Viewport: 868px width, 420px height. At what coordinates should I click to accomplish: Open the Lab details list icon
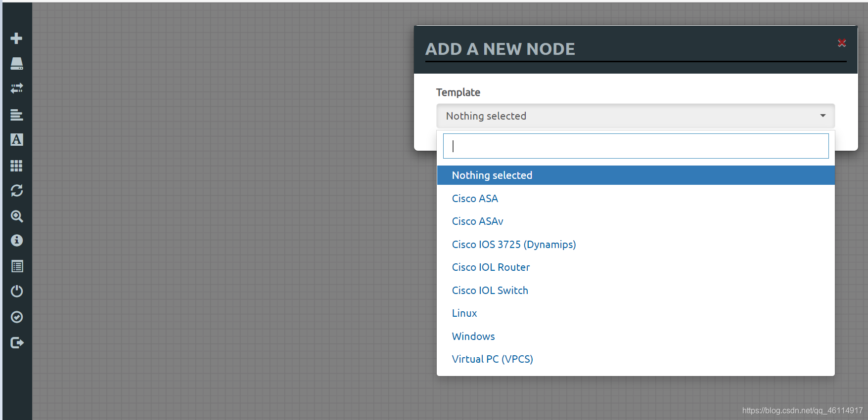(16, 266)
